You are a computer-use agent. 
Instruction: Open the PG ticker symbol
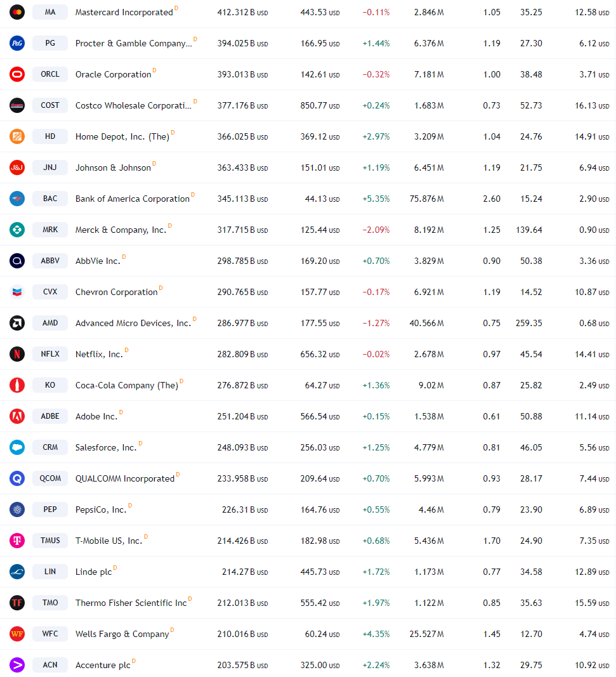point(50,43)
